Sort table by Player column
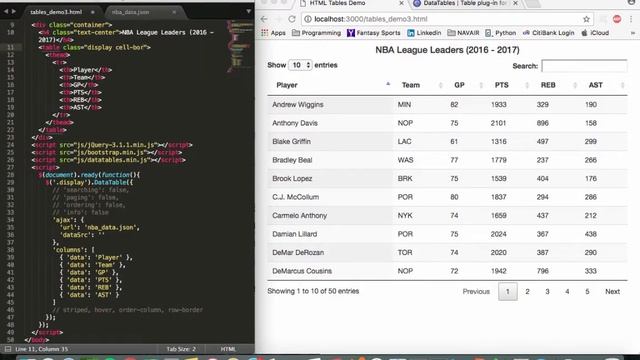640x360 pixels. point(331,85)
